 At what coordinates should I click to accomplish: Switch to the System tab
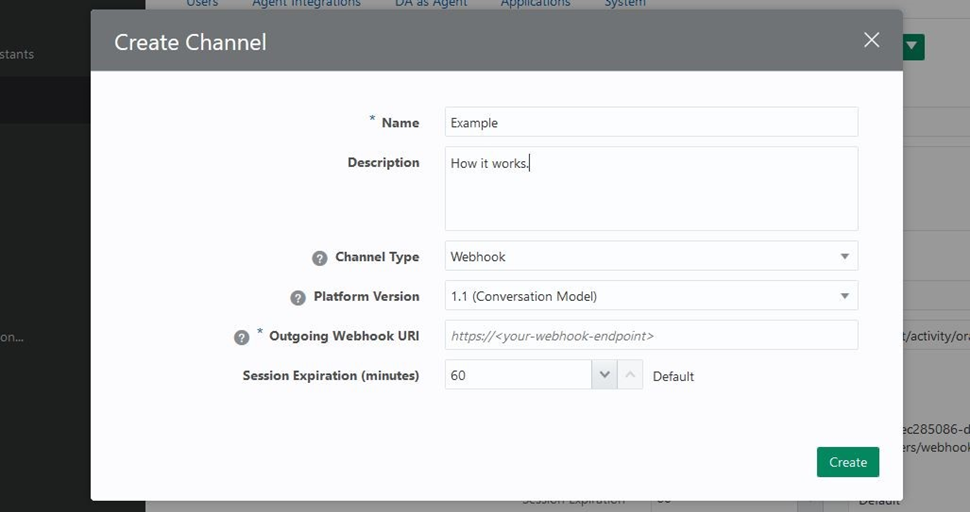pos(624,4)
